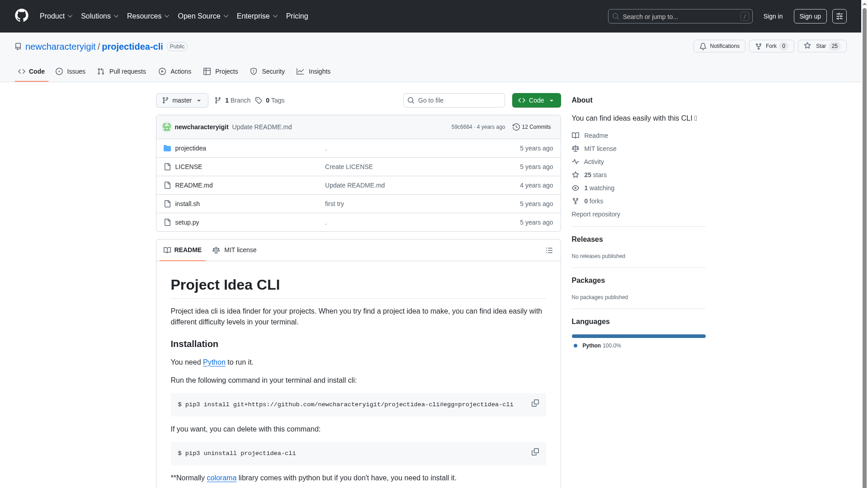The image size is (868, 488).
Task: Click the Sign up button
Action: (810, 16)
